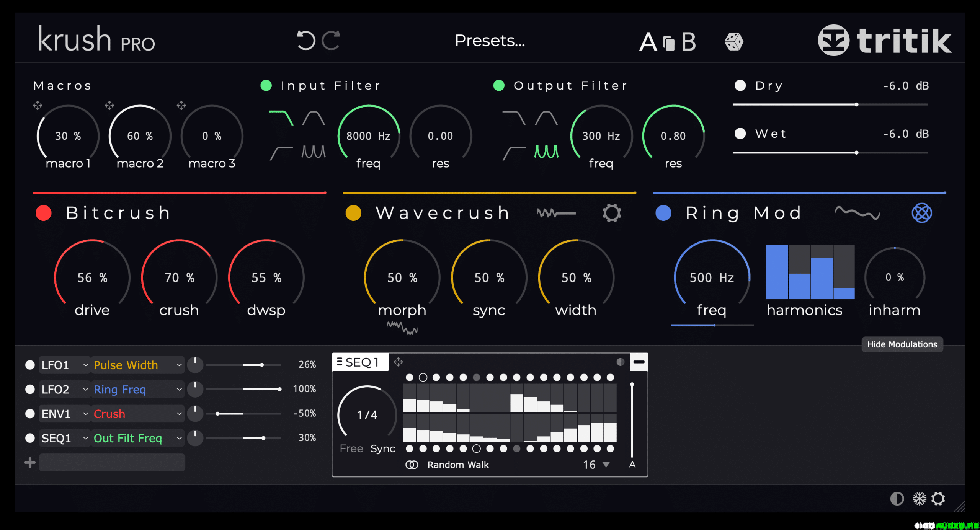The width and height of the screenshot is (980, 530).
Task: Toggle the Input Filter power dot
Action: pos(266,85)
